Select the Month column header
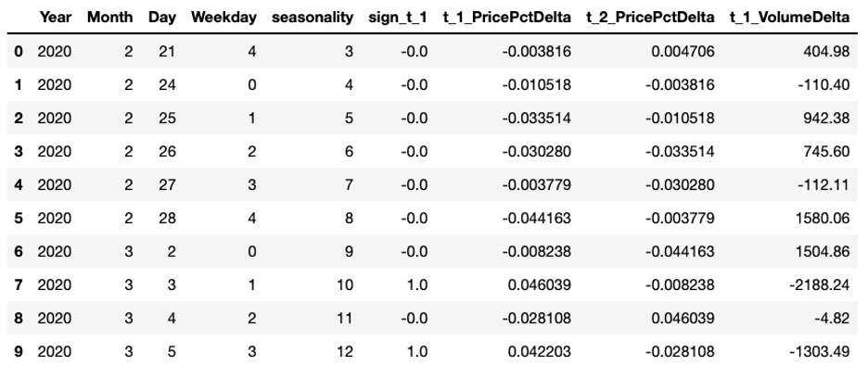Screen dimensions: 868x378 [x=109, y=18]
